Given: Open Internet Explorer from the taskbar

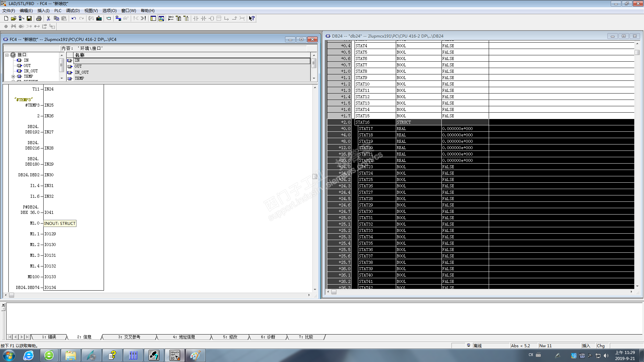Looking at the screenshot, I should 29,355.
